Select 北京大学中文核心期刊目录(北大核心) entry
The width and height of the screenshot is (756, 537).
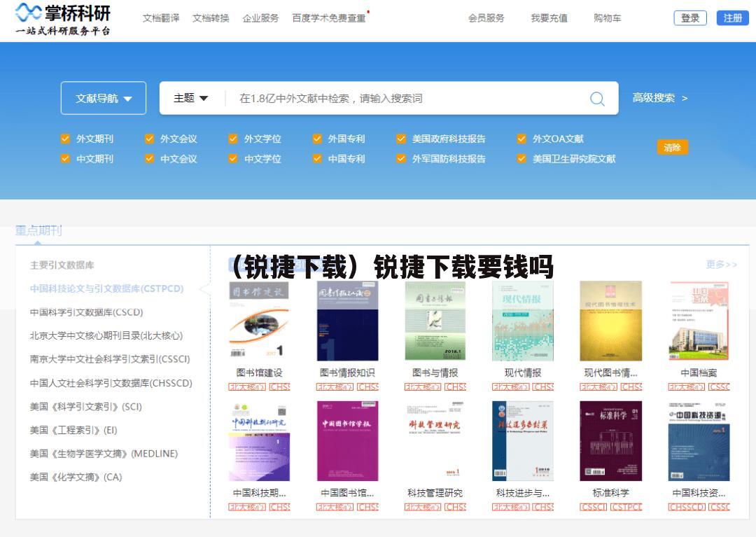click(106, 335)
